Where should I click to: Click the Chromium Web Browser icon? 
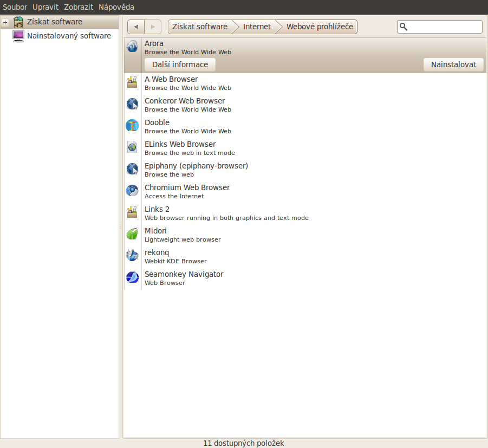pyautogui.click(x=132, y=191)
